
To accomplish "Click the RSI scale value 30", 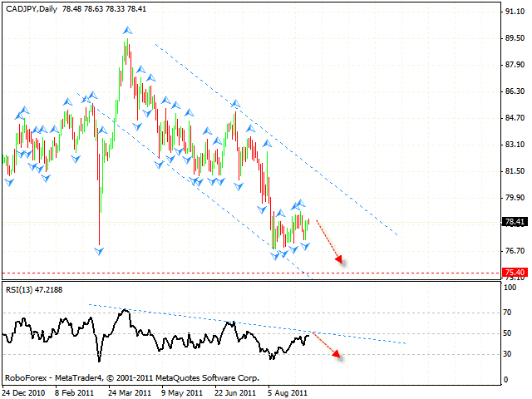I will (x=507, y=354).
